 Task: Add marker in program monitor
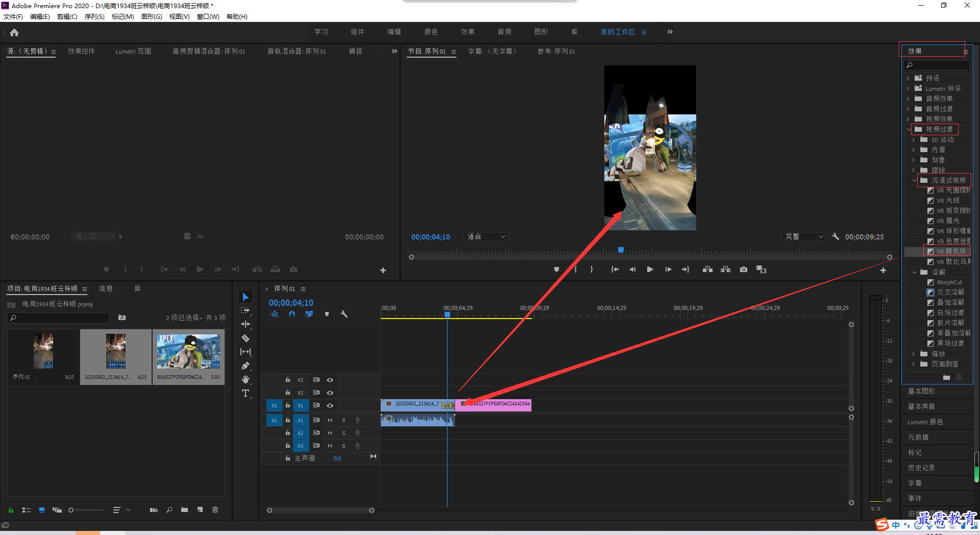556,270
